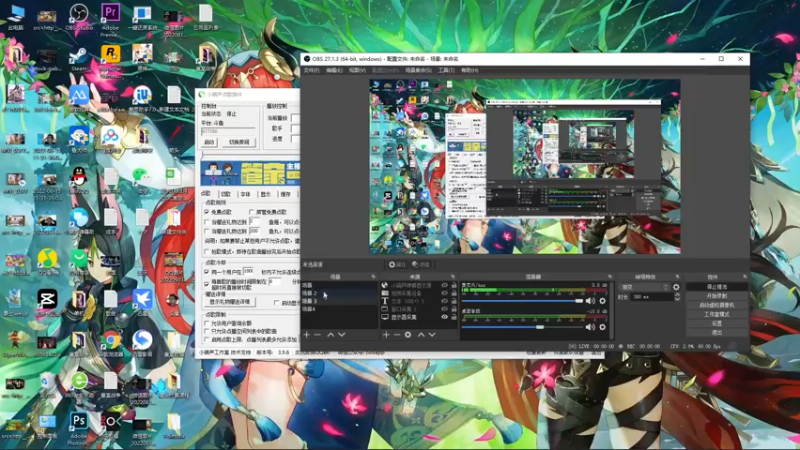Open the OBS 场景集合 menu

(418, 70)
